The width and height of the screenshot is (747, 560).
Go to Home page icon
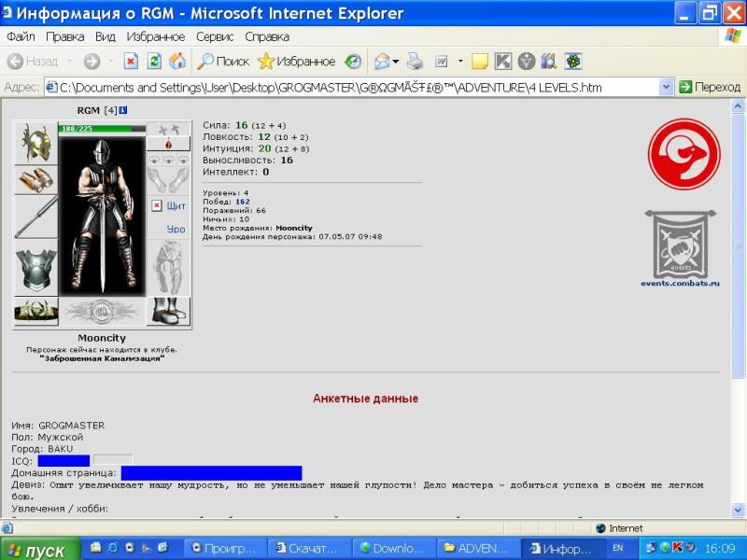click(x=176, y=62)
